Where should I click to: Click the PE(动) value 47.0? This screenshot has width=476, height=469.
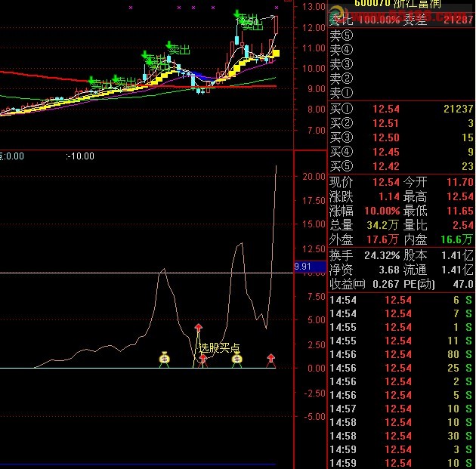[462, 284]
